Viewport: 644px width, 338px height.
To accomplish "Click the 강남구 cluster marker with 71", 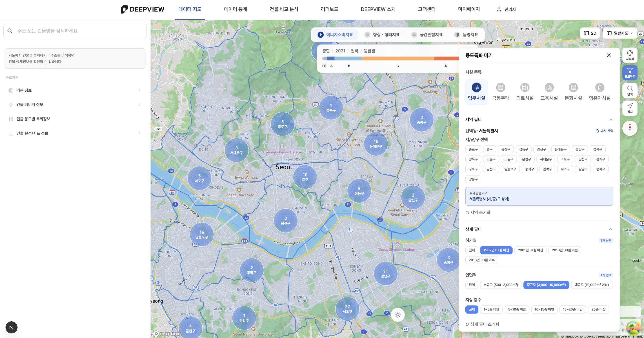I will 386,273.
